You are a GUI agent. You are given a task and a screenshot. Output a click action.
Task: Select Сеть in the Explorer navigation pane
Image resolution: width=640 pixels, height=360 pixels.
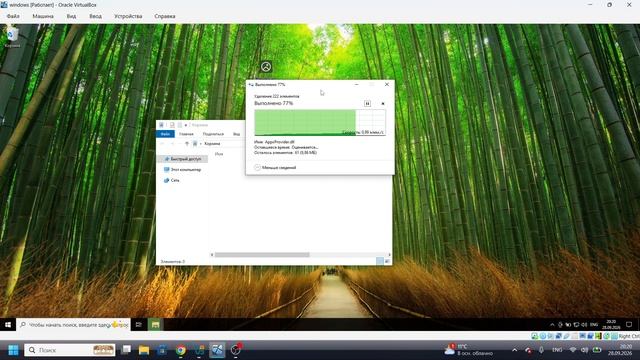(x=171, y=180)
